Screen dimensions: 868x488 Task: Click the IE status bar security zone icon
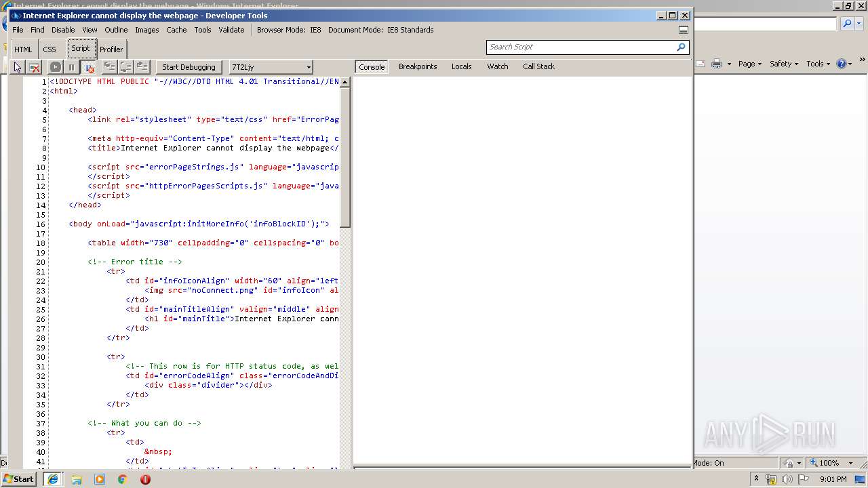point(789,463)
